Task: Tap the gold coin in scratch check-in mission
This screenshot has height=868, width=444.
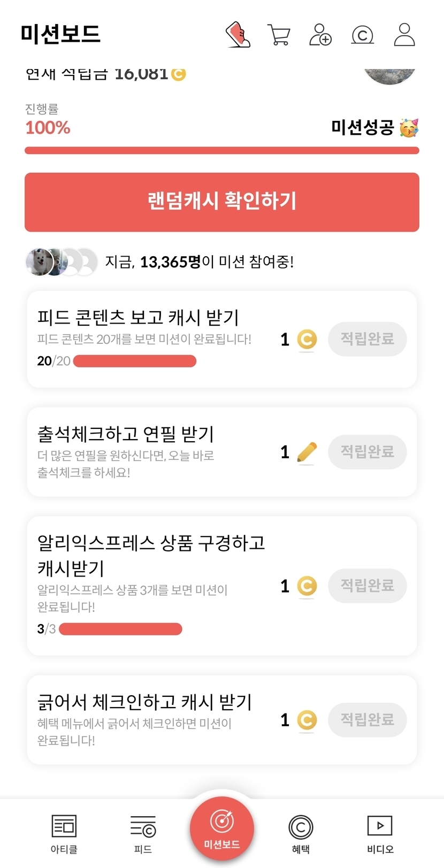Action: point(307,720)
